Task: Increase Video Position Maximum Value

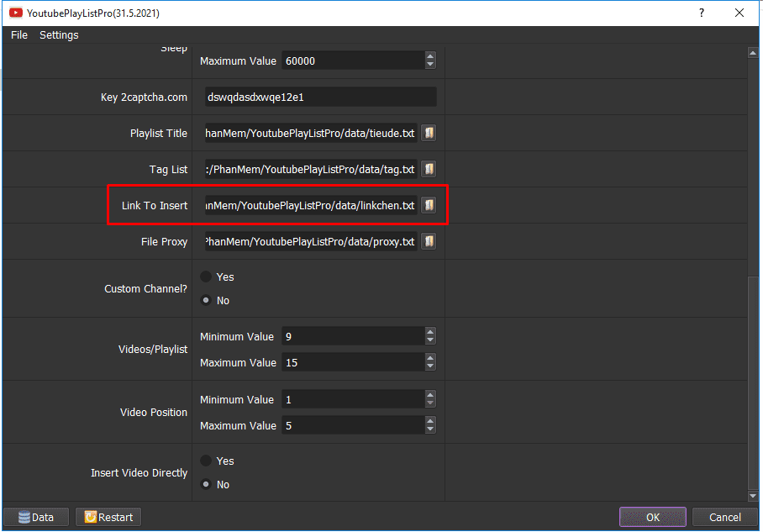Action: [x=429, y=422]
